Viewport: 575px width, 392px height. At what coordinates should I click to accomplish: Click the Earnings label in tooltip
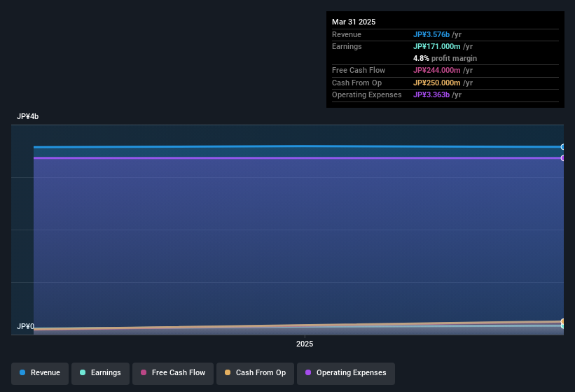(347, 46)
